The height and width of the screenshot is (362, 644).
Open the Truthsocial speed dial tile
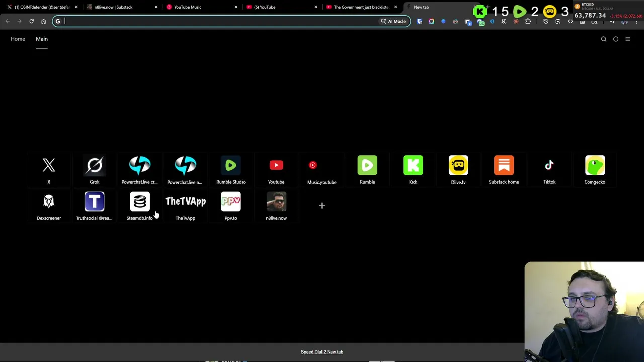pyautogui.click(x=94, y=206)
